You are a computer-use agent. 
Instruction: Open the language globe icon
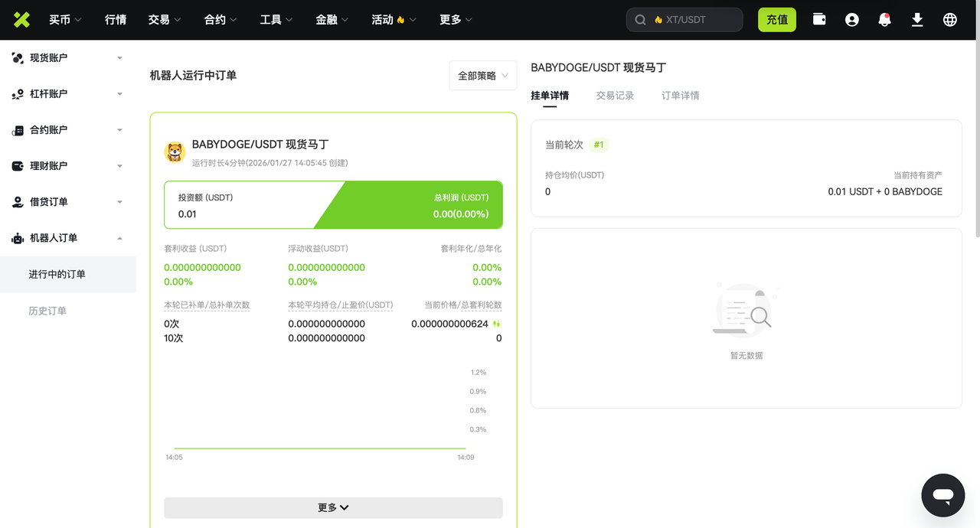[x=950, y=20]
